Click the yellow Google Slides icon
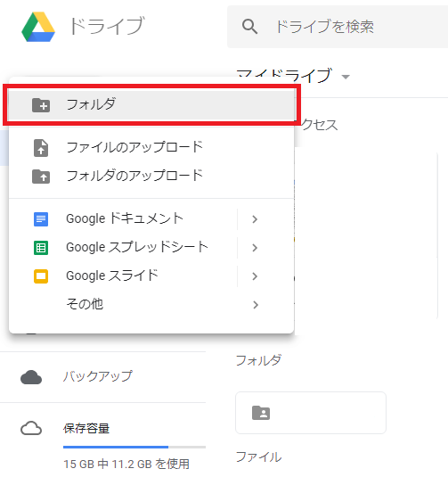Image resolution: width=448 pixels, height=477 pixels. coord(41,276)
